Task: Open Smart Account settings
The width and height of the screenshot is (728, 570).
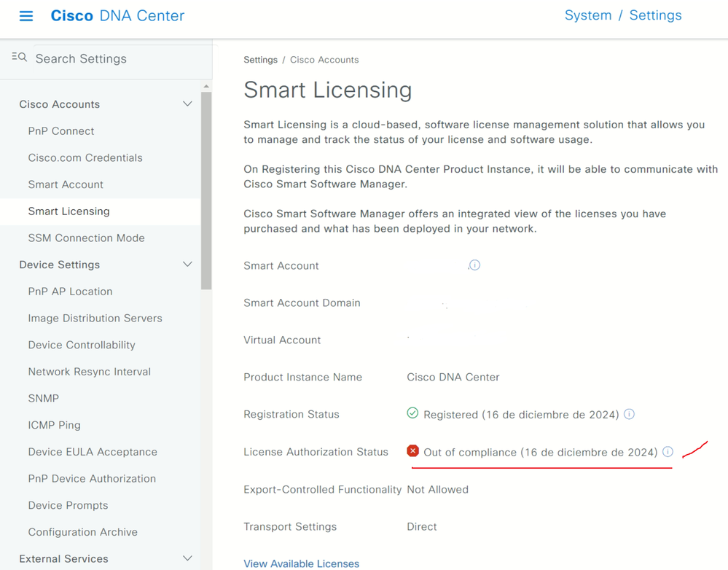Action: (66, 184)
